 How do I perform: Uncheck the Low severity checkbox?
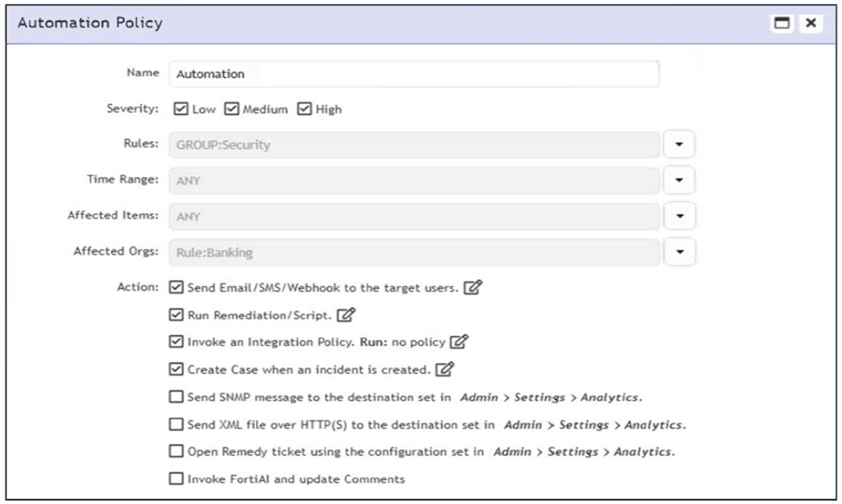pyautogui.click(x=181, y=109)
